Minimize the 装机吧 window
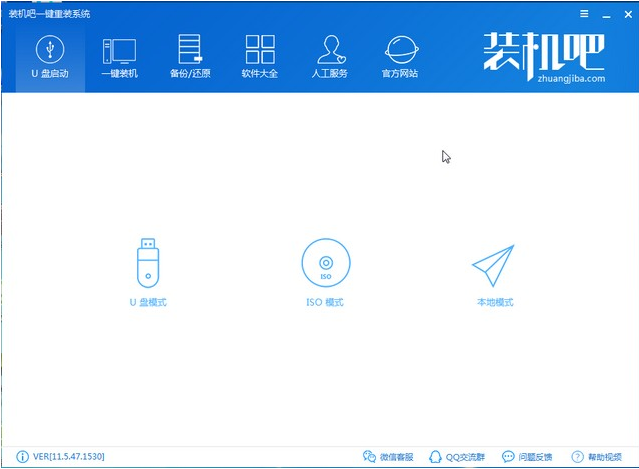 pyautogui.click(x=604, y=14)
